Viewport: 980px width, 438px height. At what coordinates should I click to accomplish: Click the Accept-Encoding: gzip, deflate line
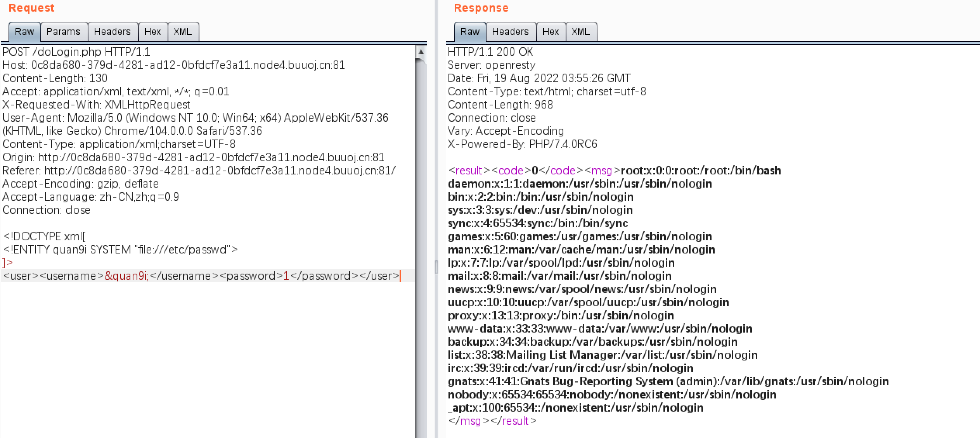tap(81, 184)
